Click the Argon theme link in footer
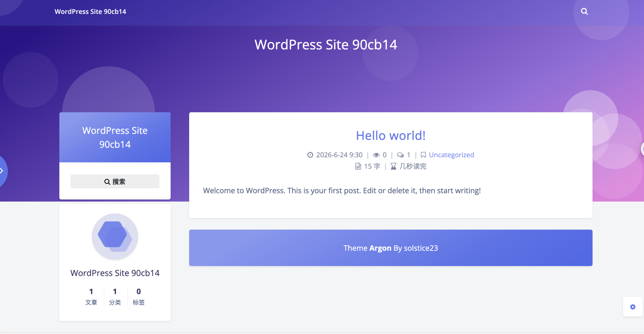 (380, 248)
